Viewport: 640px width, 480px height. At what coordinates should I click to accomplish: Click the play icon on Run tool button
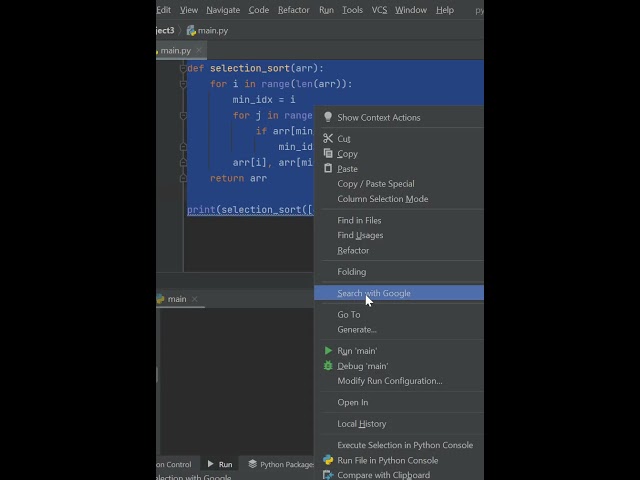pos(211,464)
